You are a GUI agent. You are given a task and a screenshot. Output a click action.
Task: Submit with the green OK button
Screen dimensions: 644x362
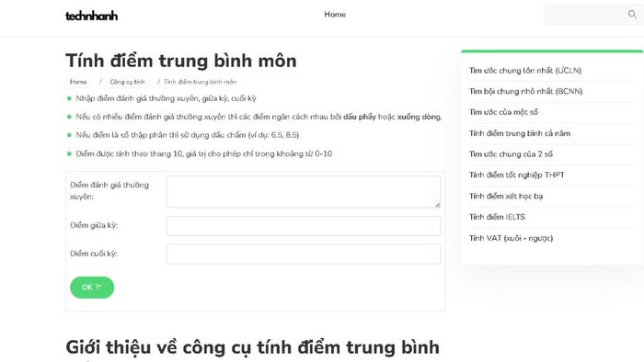[92, 288]
